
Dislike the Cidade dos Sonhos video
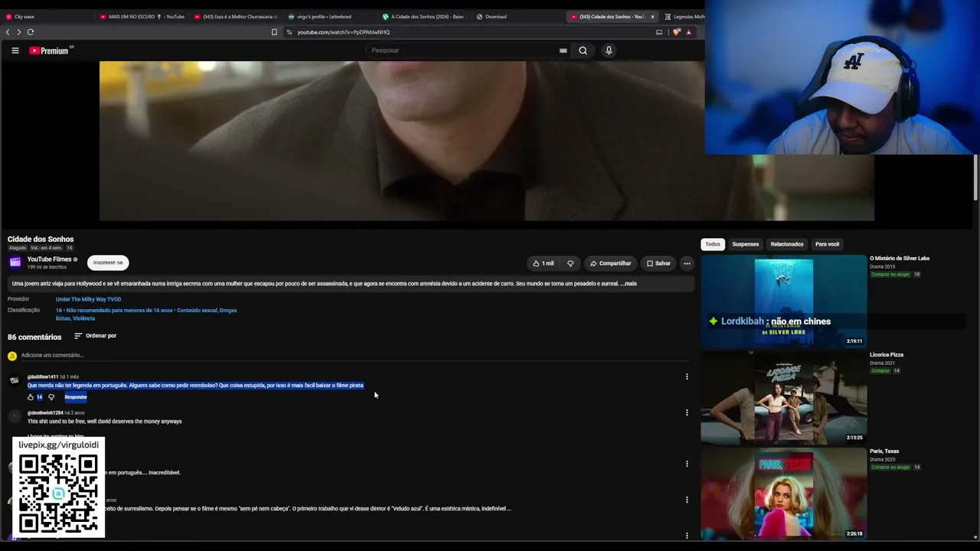(x=570, y=263)
